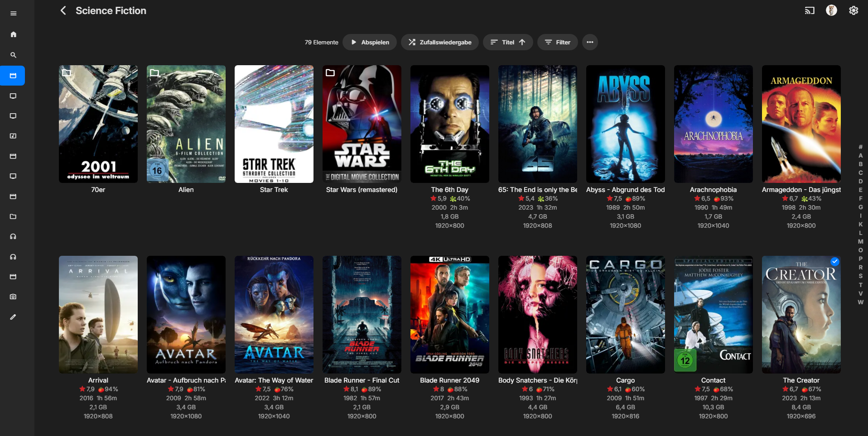Jump to letter B in alphabet picker

[x=860, y=164]
